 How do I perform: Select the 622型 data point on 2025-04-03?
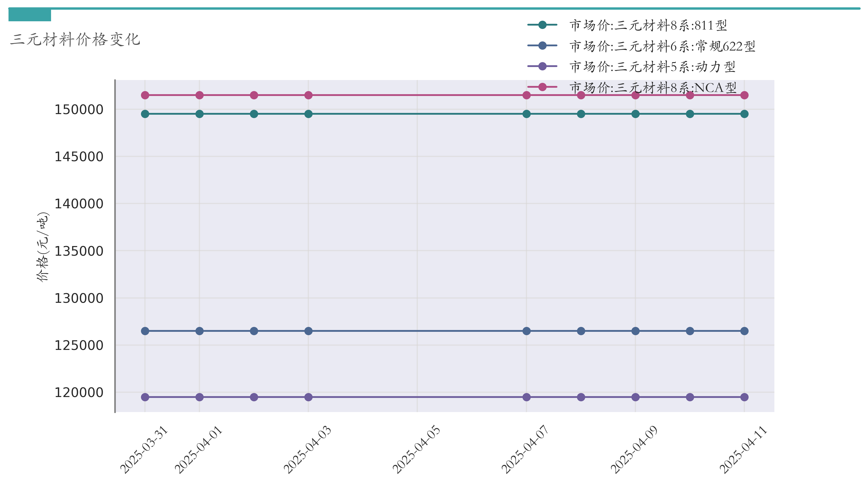point(308,331)
